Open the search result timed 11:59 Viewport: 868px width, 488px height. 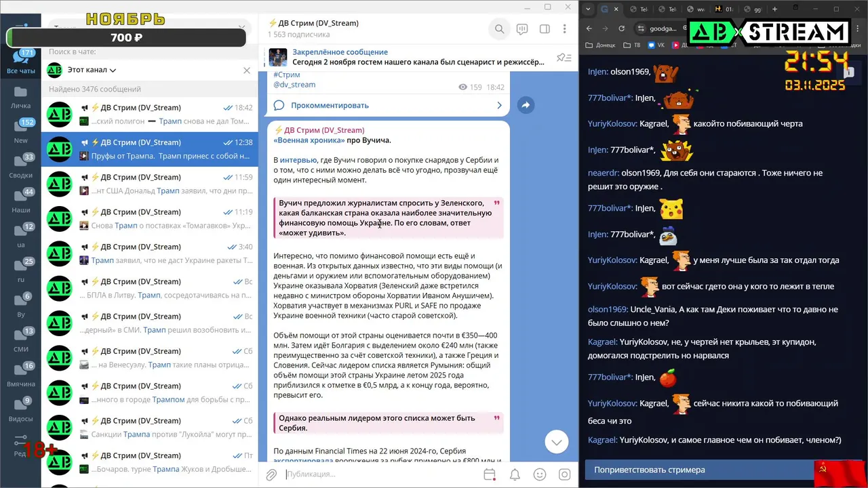[x=150, y=184]
